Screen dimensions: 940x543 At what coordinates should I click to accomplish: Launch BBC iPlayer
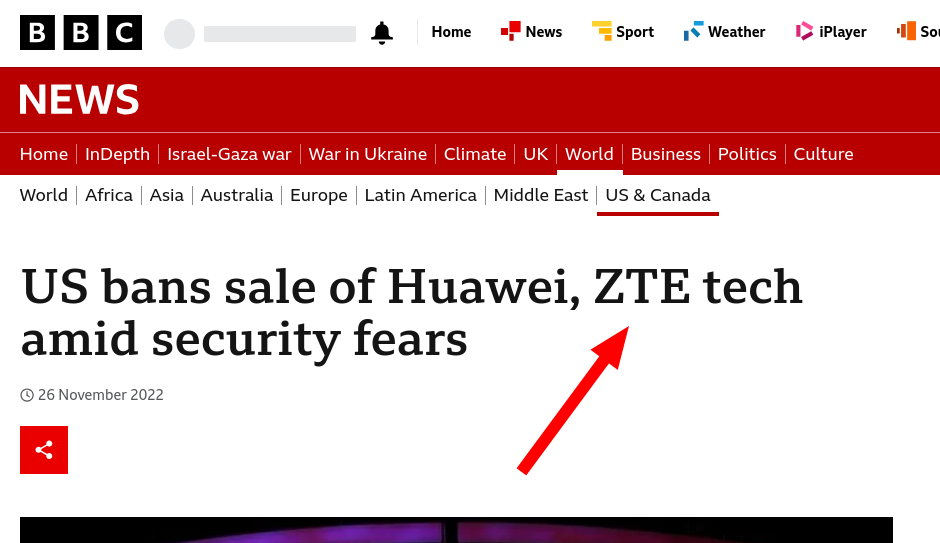pos(831,32)
